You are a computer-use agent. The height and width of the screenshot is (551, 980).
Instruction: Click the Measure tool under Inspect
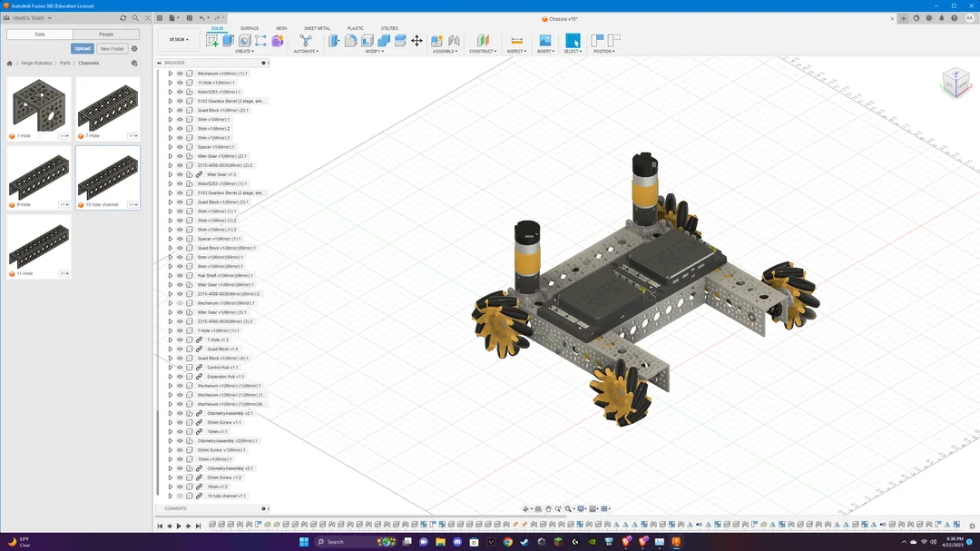516,41
